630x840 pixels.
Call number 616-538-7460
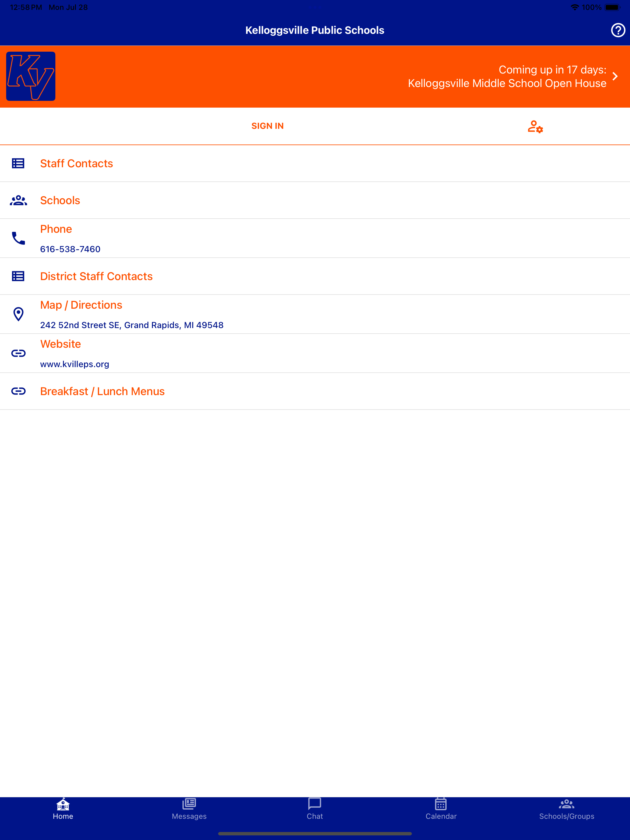tap(70, 249)
